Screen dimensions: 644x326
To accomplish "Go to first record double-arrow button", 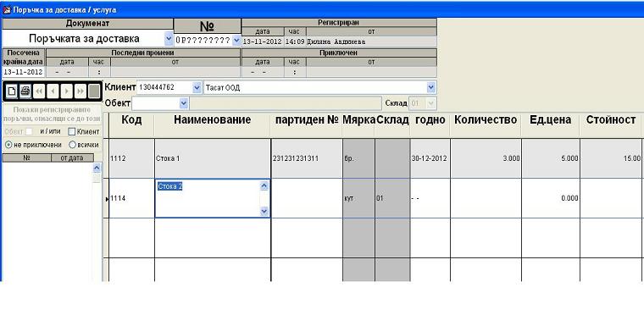I will (x=39, y=91).
